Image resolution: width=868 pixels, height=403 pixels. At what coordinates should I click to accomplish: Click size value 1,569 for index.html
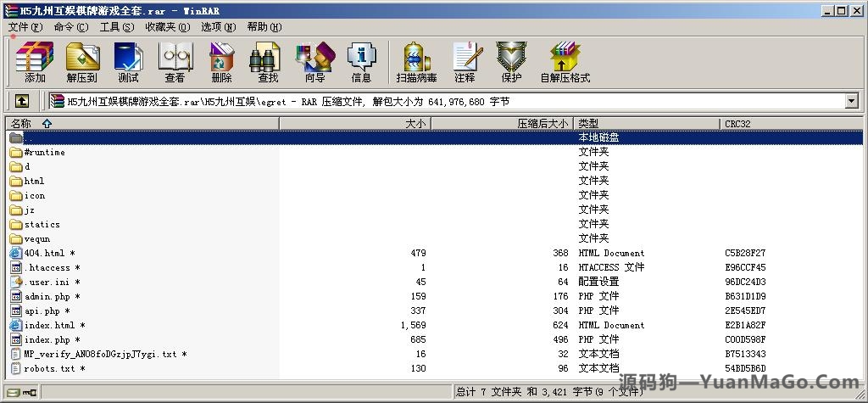click(413, 325)
